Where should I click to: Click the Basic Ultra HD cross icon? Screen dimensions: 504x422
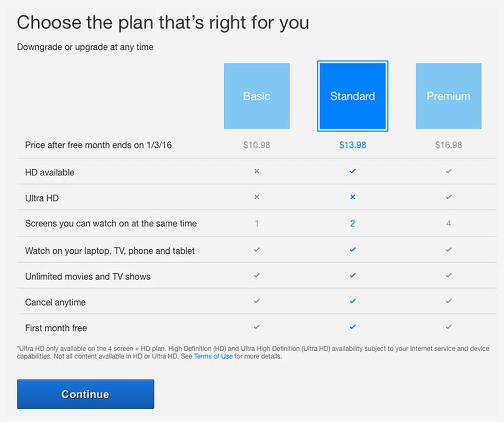click(257, 197)
